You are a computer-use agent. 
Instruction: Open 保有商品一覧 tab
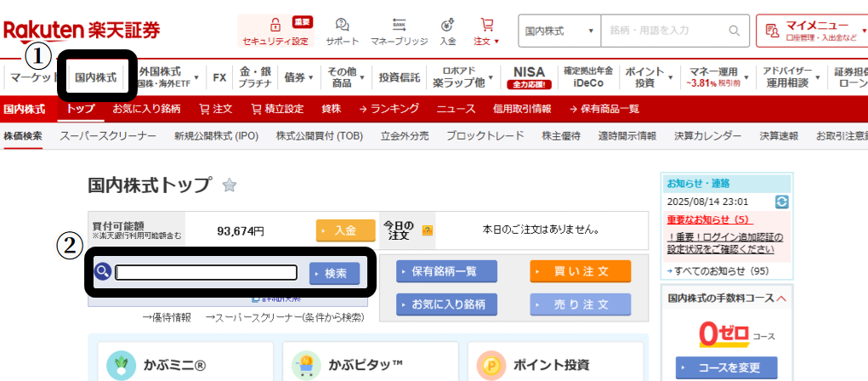pos(604,109)
